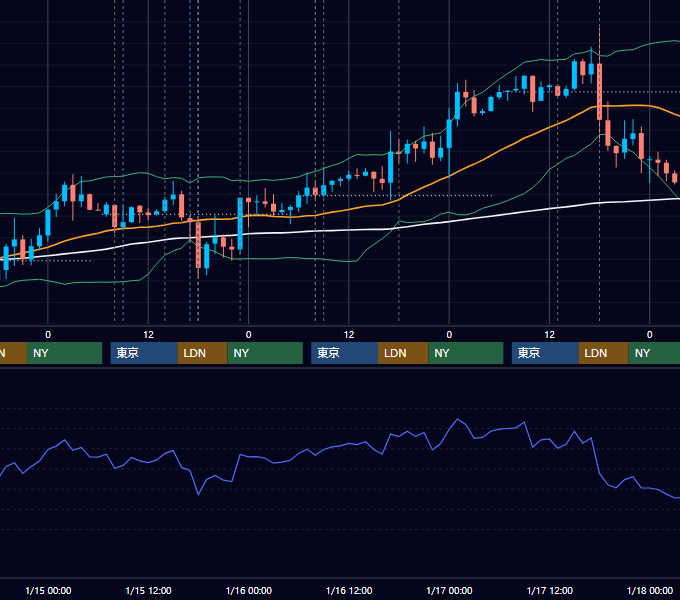The image size is (680, 600).
Task: Select the NY block spanning 1/15 00:00
Action: 64,353
